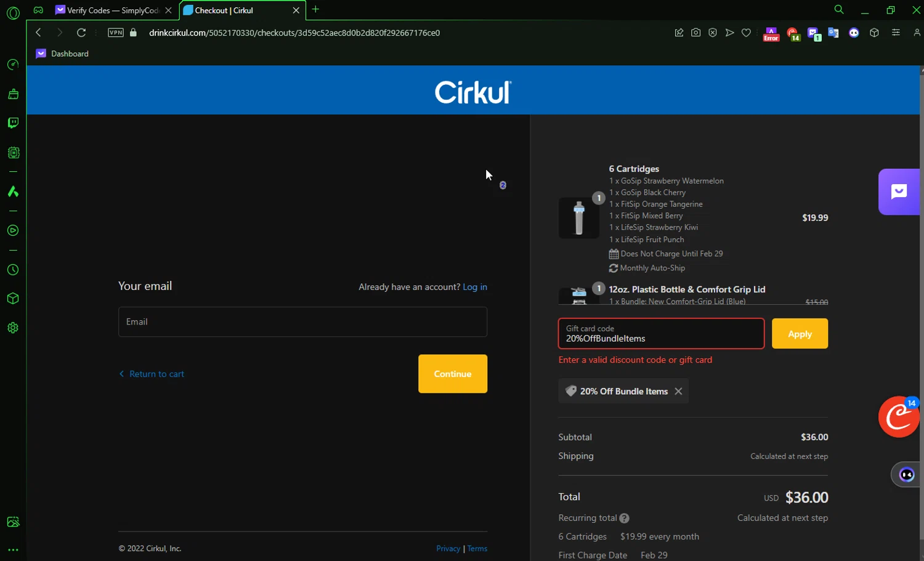
Task: Reload the current page
Action: (81, 33)
